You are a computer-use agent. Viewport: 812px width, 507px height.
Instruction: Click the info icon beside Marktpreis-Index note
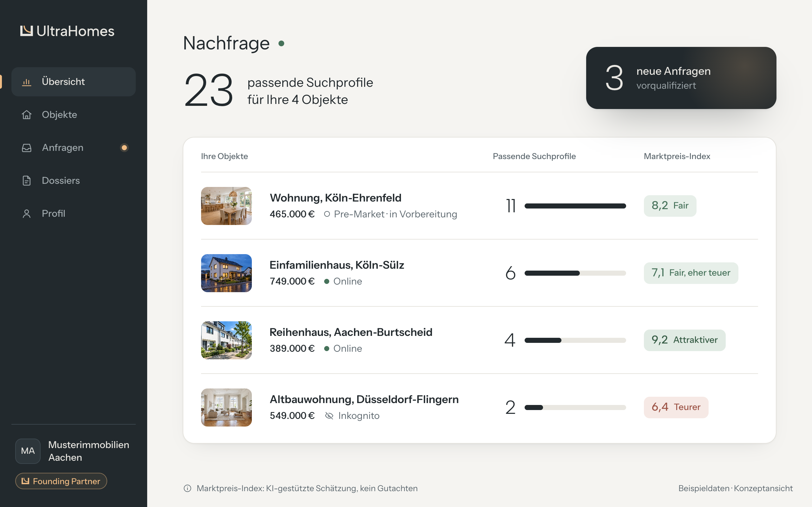187,489
